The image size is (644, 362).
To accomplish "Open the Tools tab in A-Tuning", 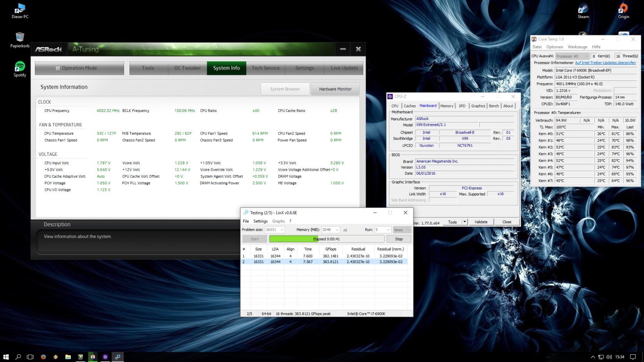I will click(148, 68).
